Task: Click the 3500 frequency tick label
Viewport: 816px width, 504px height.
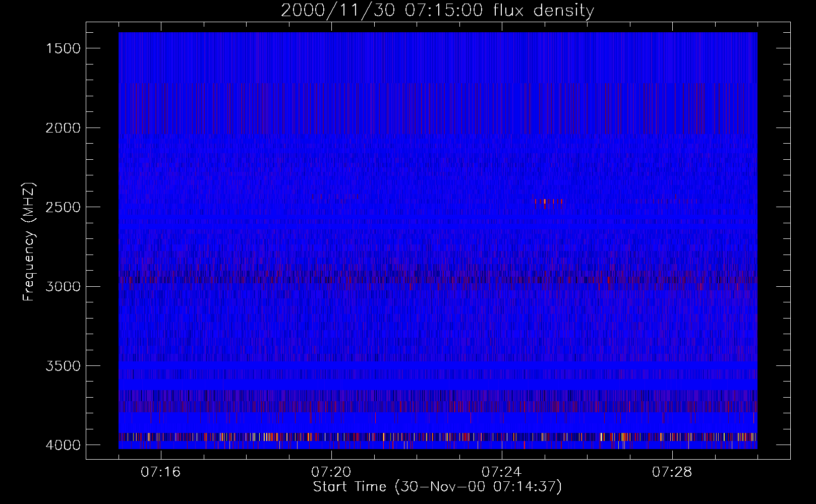Action: point(63,366)
